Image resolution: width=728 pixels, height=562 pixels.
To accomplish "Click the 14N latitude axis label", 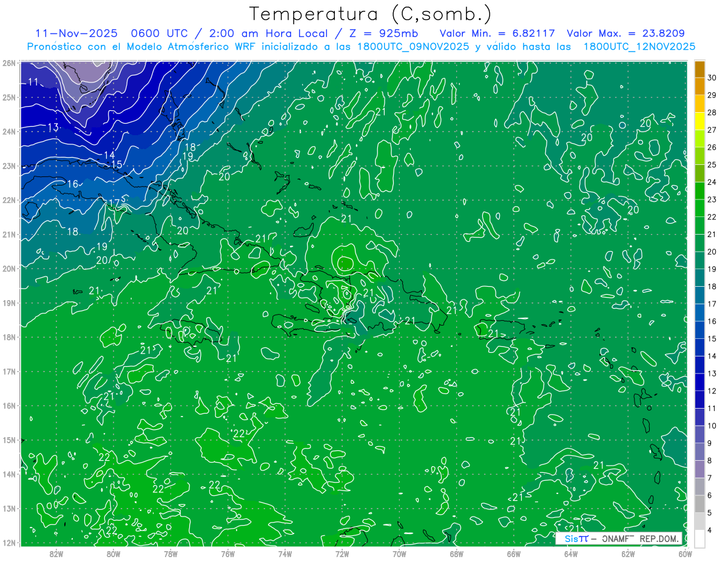I will (x=9, y=474).
